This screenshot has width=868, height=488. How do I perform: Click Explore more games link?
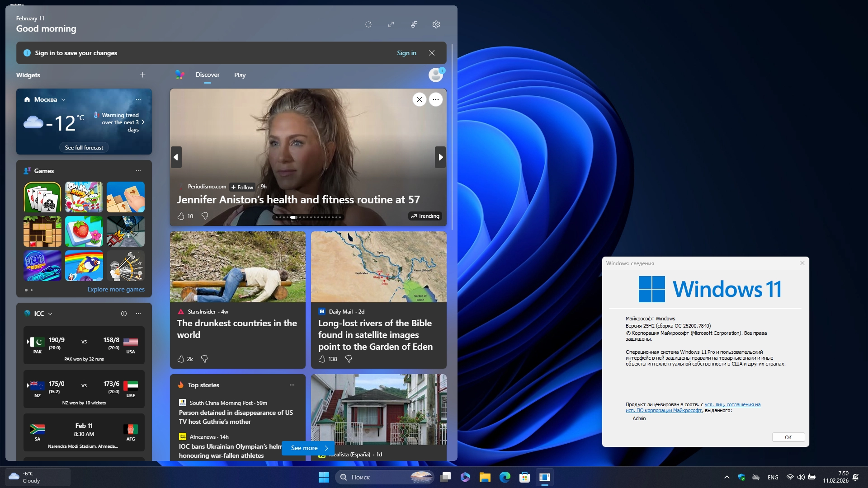click(x=116, y=289)
